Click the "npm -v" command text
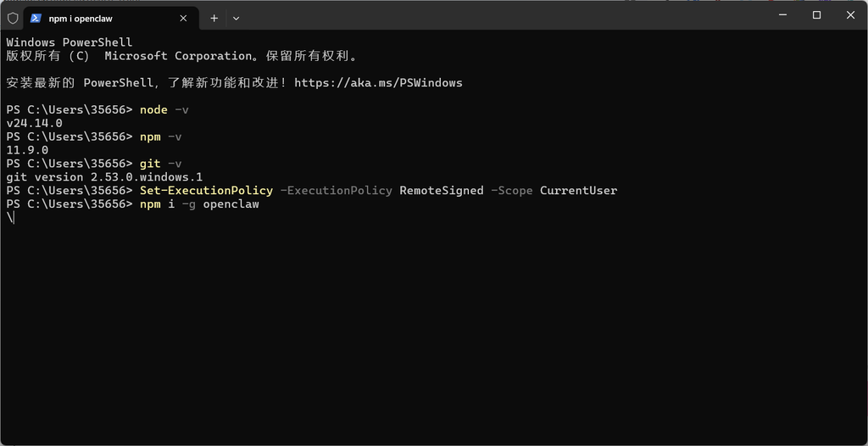Screen dimensions: 868x446 (x=161, y=137)
